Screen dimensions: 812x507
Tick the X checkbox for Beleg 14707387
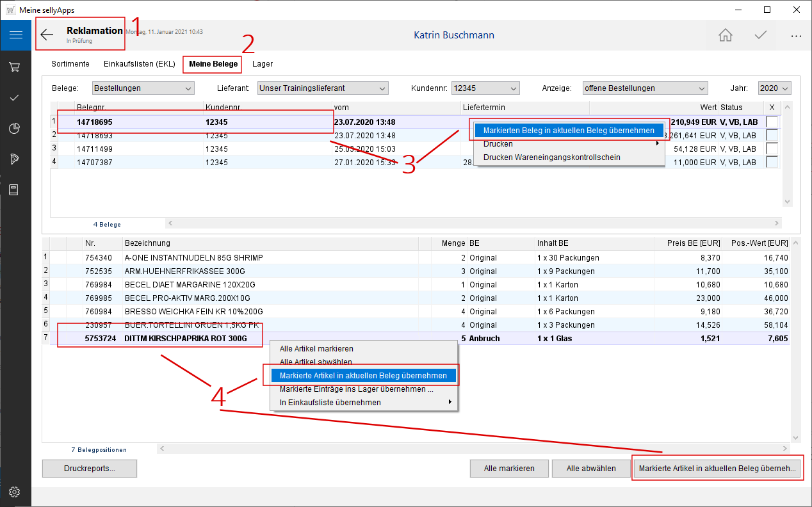click(772, 162)
